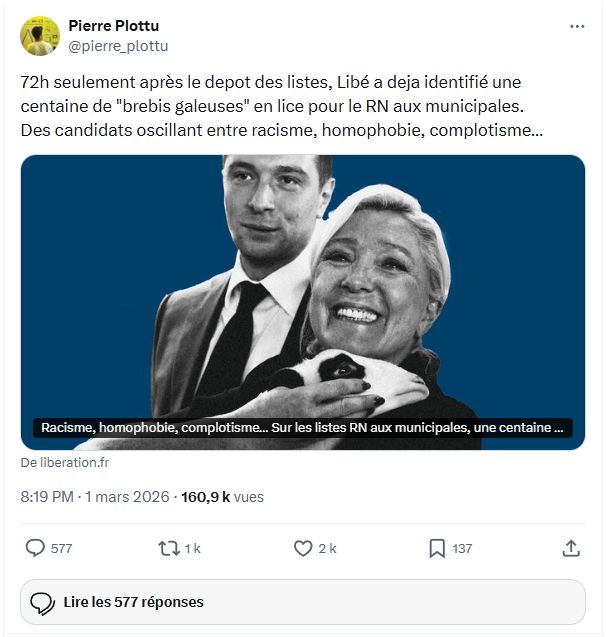Image resolution: width=606 pixels, height=637 pixels.
Task: Open the three-dot more options menu
Action: click(577, 26)
